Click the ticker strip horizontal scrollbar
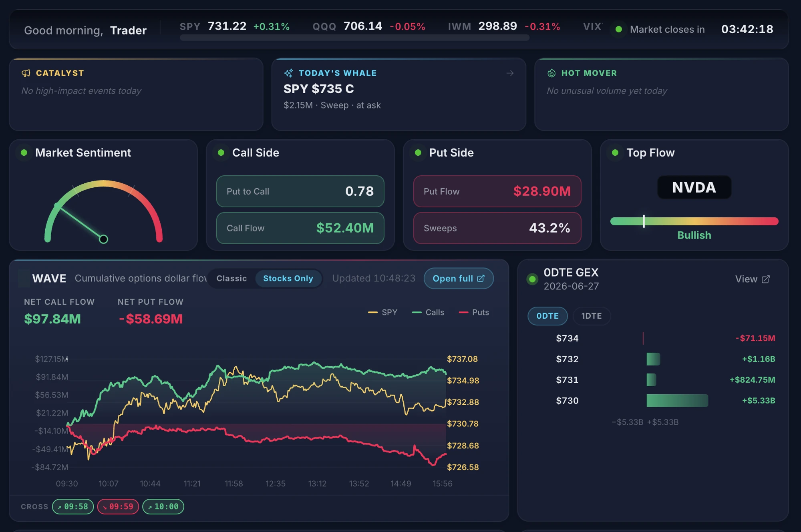This screenshot has width=801, height=532. point(354,38)
